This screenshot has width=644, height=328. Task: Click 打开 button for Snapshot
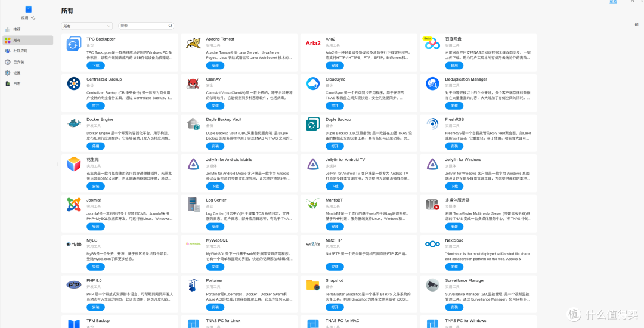335,307
